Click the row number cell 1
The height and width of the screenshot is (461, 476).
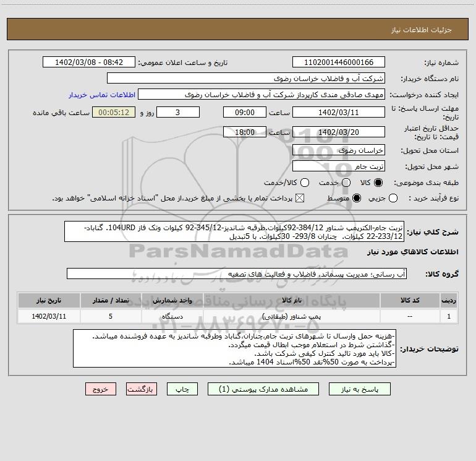(449, 316)
